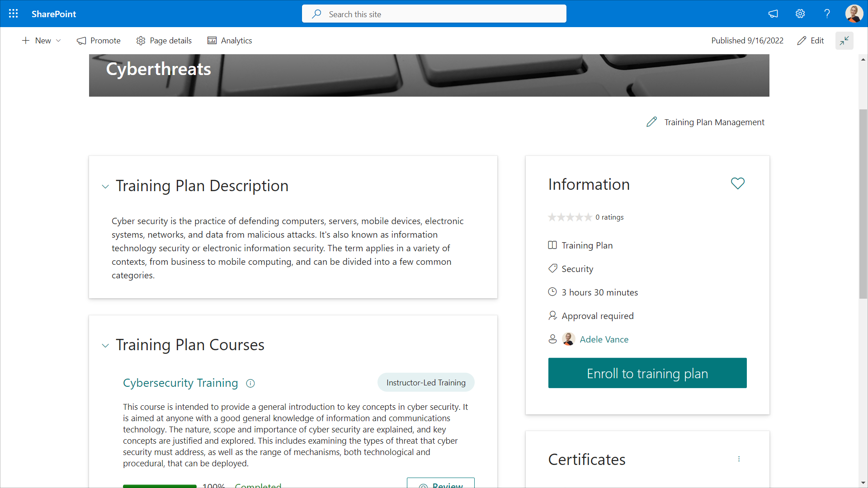Viewport: 868px width, 488px height.
Task: Click the Search this site field
Action: tap(434, 14)
